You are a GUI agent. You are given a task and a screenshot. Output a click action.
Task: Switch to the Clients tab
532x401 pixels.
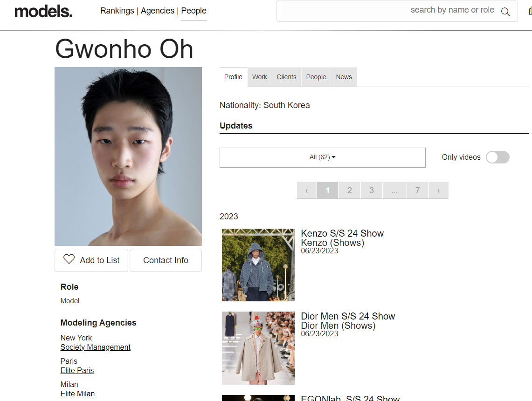(286, 77)
